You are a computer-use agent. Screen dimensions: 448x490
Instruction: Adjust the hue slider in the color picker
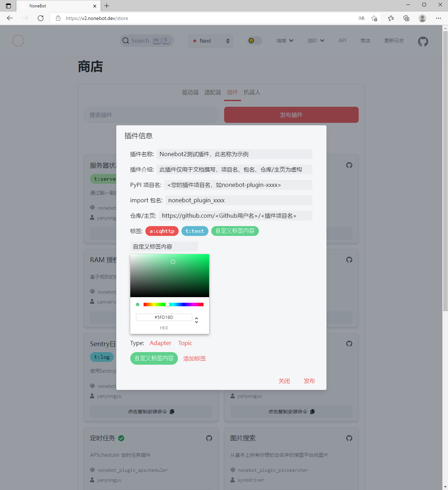coord(167,304)
